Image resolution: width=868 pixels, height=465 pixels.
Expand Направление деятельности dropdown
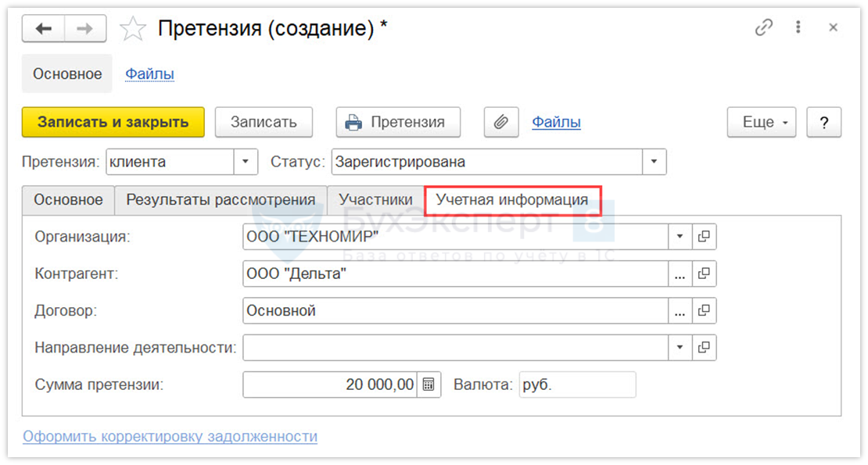pos(680,347)
